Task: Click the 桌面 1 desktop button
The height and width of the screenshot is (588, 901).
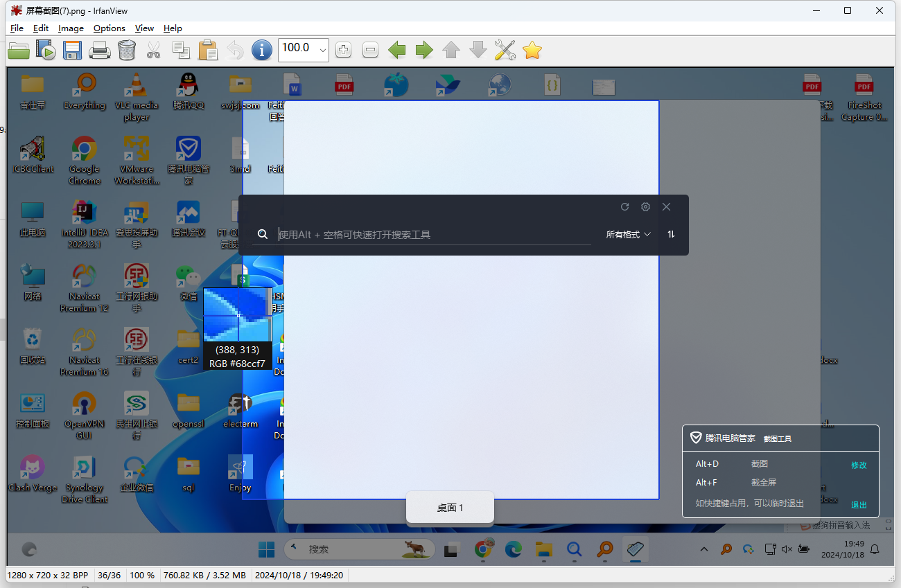Action: [x=450, y=508]
